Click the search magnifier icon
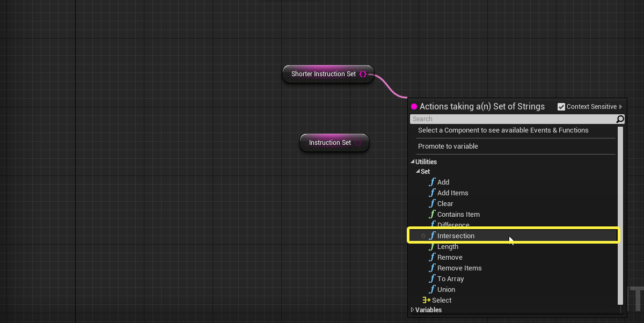 coord(620,119)
